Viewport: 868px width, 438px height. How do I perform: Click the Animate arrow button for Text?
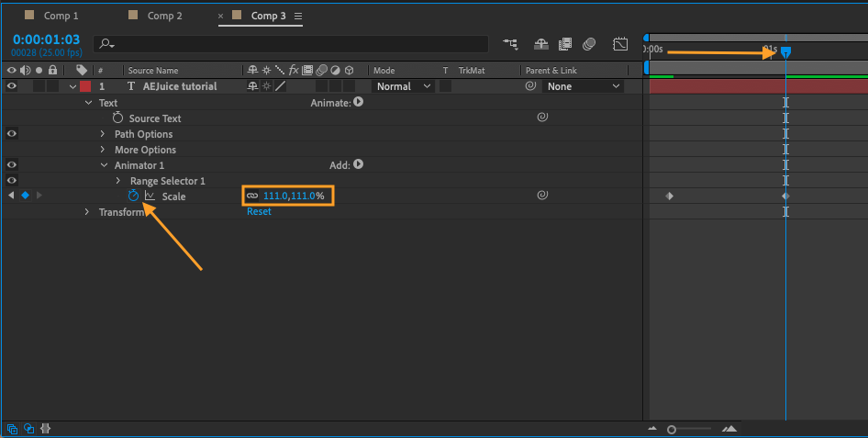coord(359,103)
